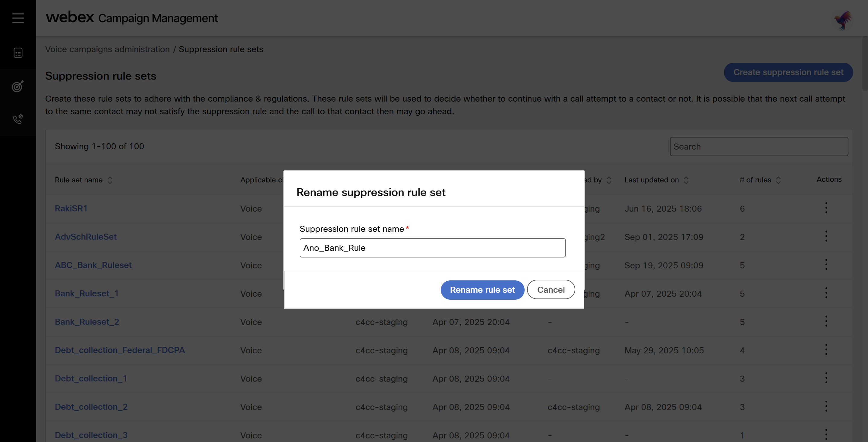Image resolution: width=868 pixels, height=442 pixels.
Task: Go to Voice campaigns administration breadcrumb
Action: (108, 49)
